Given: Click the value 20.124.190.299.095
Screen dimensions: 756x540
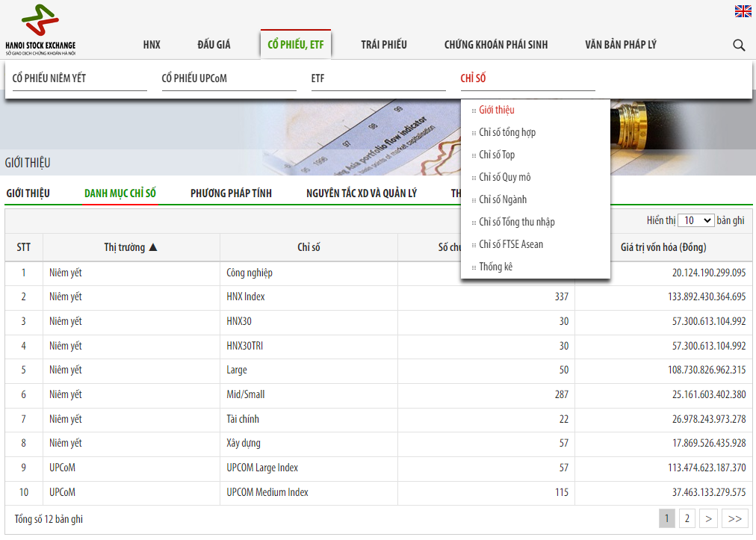Looking at the screenshot, I should 709,273.
